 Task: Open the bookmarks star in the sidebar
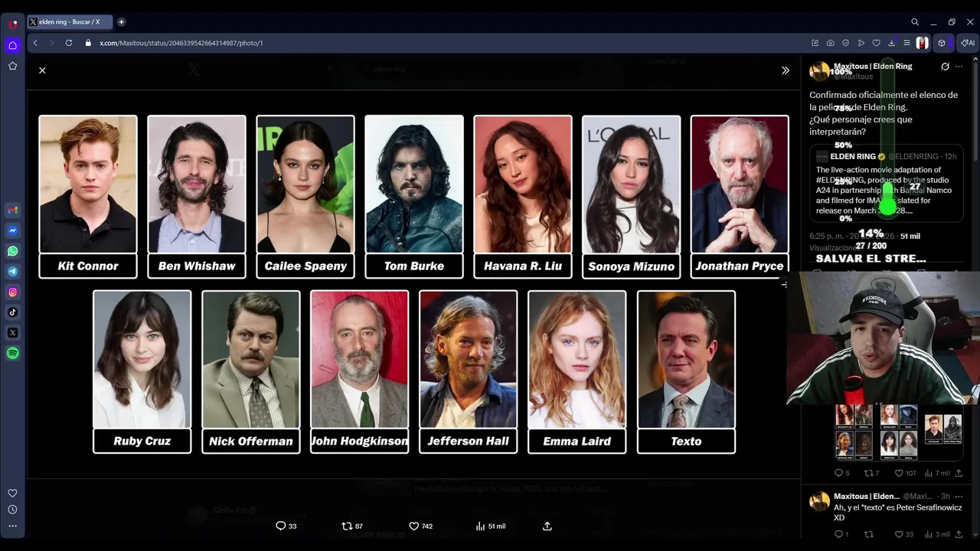tap(13, 66)
